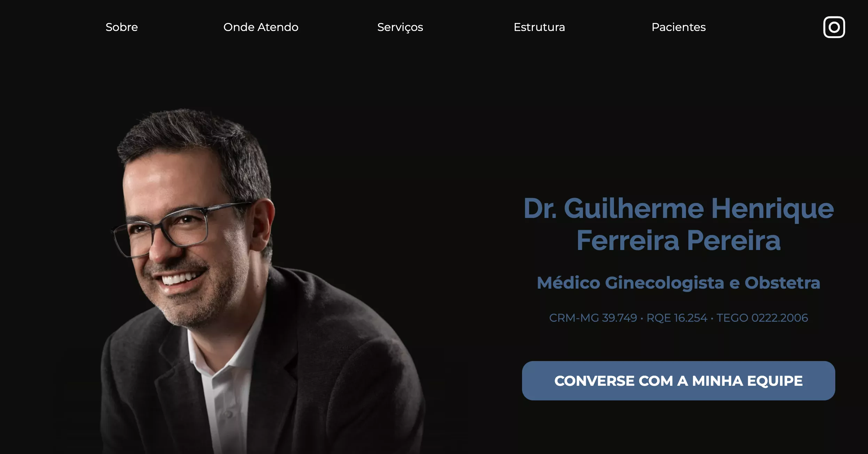Select the Médico Ginecologista e Obstetra subtitle

pos(678,283)
